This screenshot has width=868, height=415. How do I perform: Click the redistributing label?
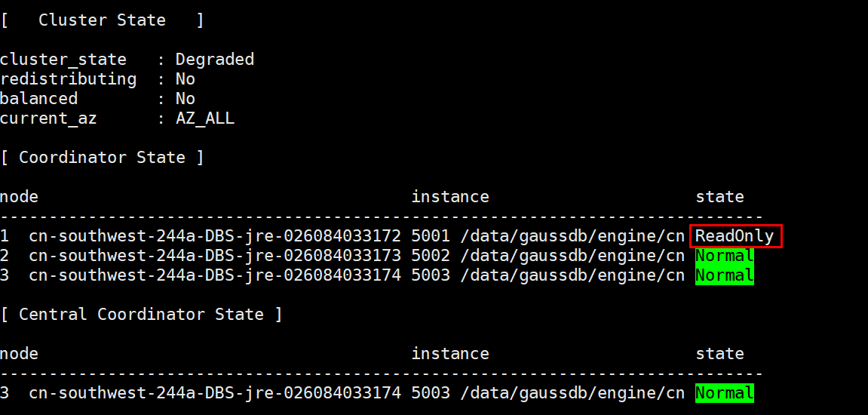[x=68, y=79]
